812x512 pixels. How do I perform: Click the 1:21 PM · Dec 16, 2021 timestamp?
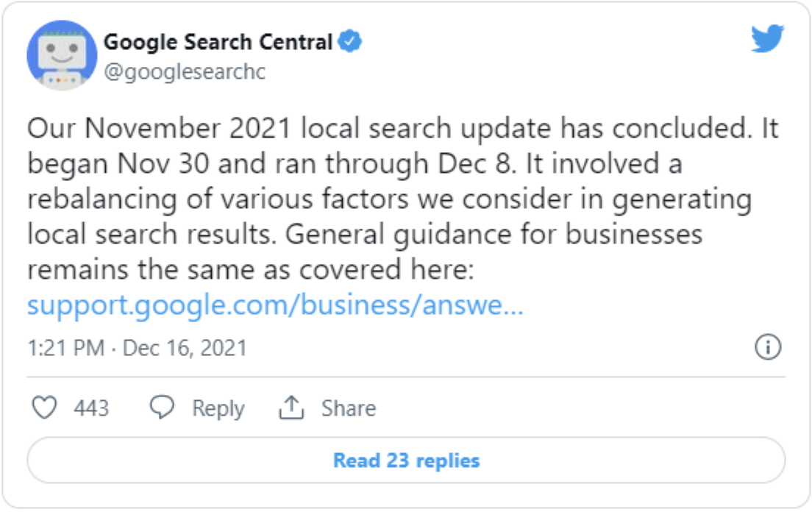click(x=137, y=348)
